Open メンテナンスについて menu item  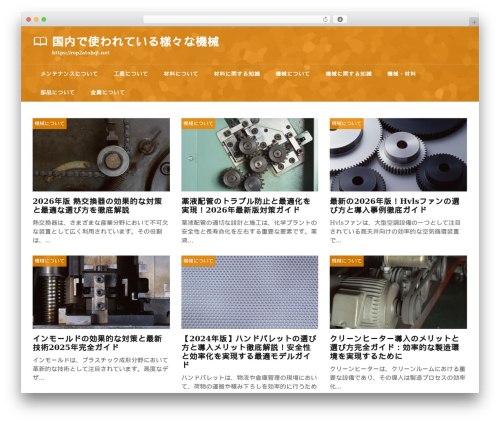[69, 74]
